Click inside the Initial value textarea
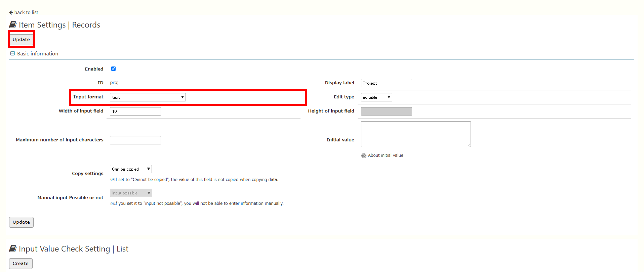 point(416,134)
